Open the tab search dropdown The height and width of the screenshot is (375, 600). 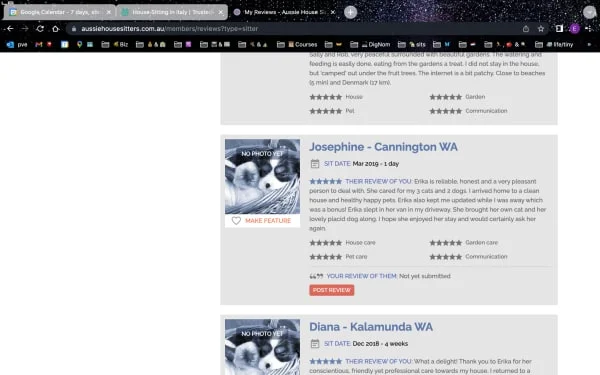(590, 12)
